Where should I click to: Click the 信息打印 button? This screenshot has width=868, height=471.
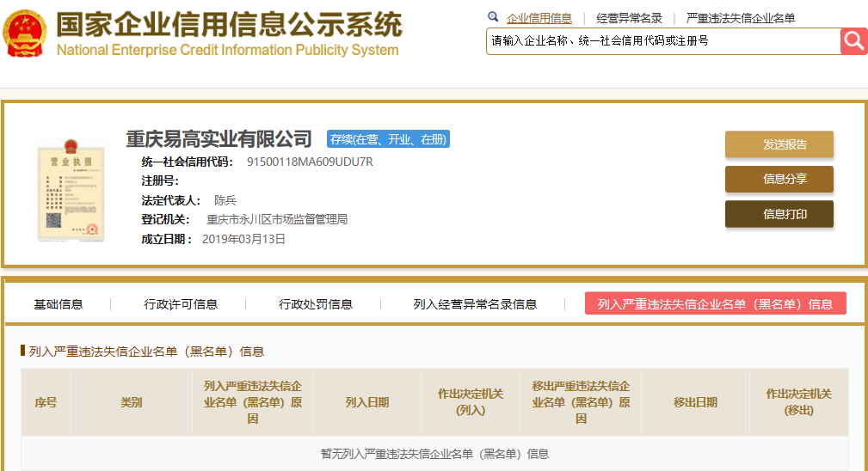779,214
